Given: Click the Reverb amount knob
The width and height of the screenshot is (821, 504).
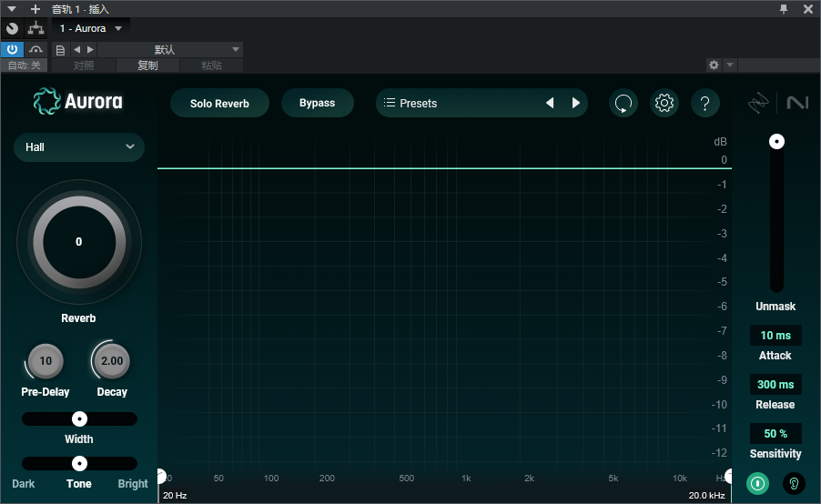Looking at the screenshot, I should tap(79, 242).
